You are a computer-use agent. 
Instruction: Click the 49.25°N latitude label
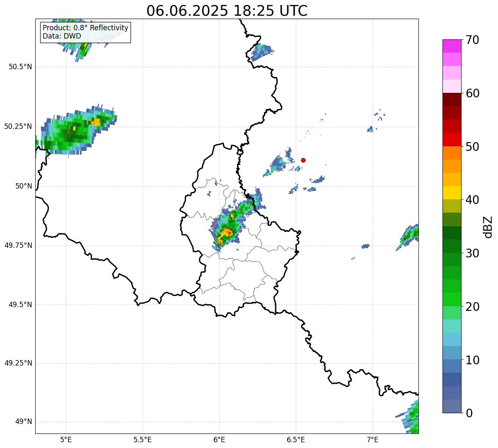[18, 363]
